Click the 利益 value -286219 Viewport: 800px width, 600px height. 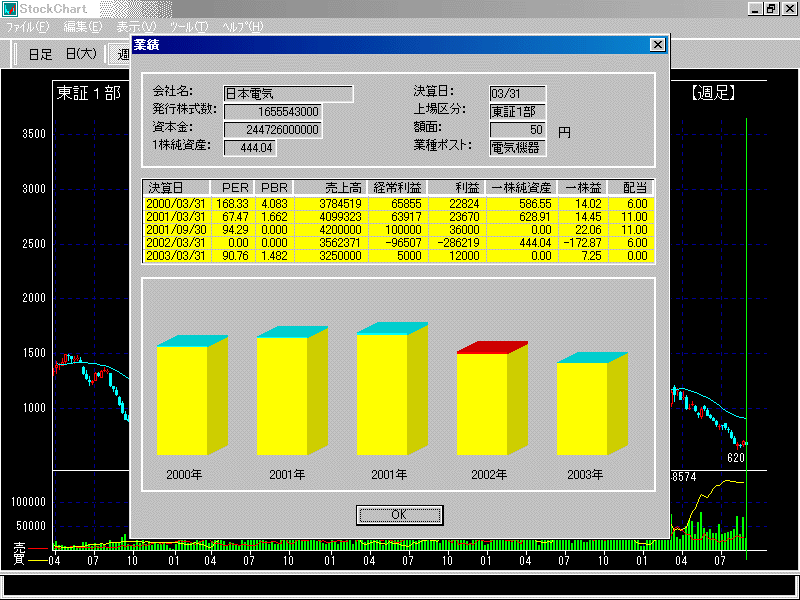pyautogui.click(x=458, y=243)
